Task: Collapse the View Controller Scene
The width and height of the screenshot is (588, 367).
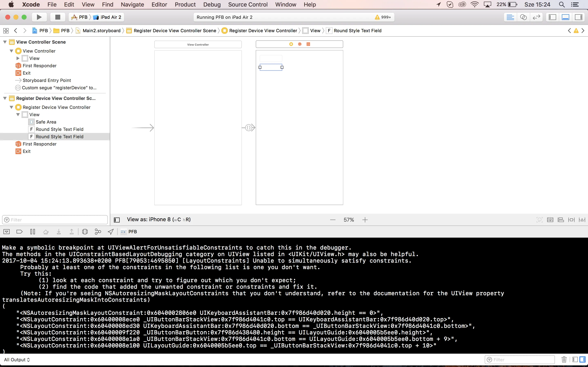Action: pos(5,42)
